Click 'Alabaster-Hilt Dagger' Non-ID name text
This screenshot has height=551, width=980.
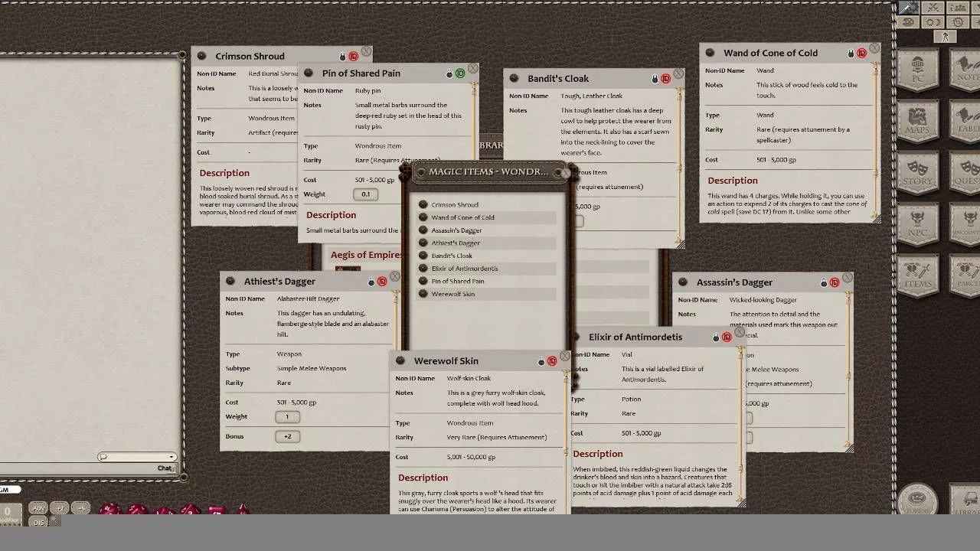(x=309, y=298)
